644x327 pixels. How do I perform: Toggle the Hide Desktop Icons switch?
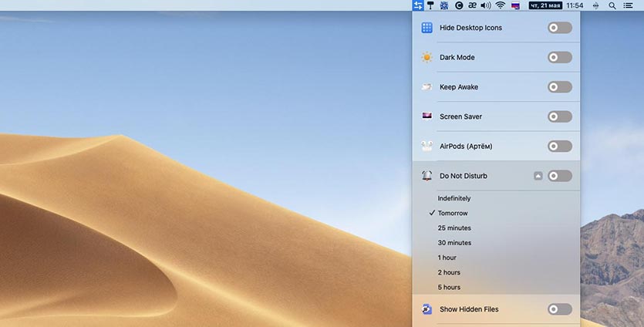coord(559,28)
